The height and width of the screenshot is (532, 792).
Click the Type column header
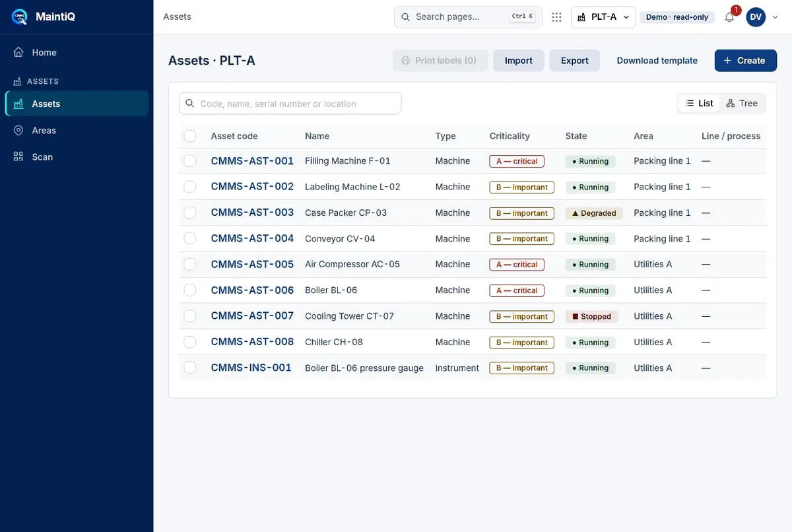[445, 136]
